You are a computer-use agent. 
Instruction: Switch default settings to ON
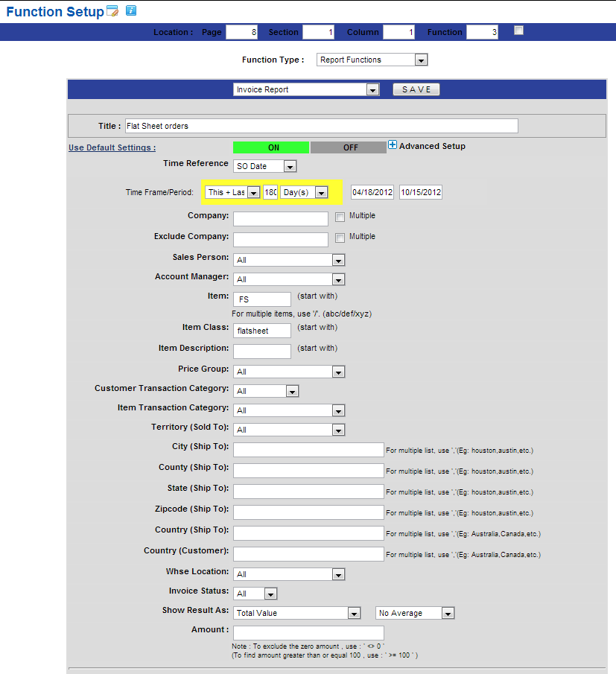[x=271, y=147]
